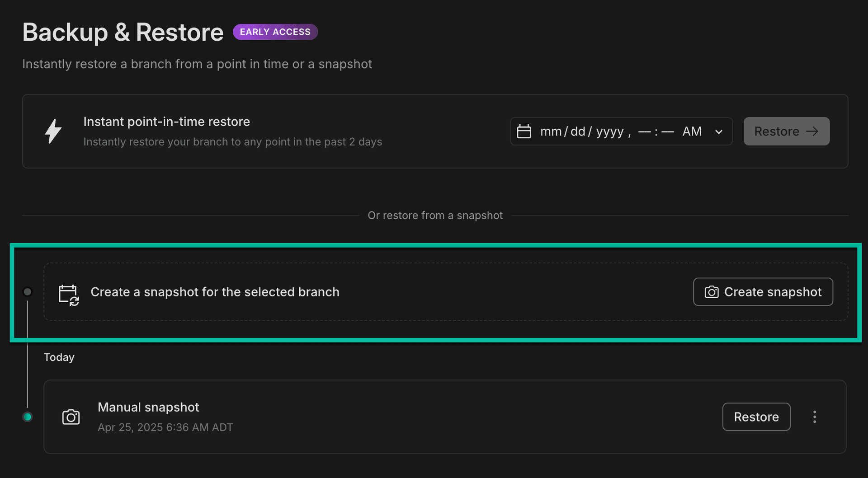Click the camera icon beside Manual snapshot

pyautogui.click(x=71, y=417)
